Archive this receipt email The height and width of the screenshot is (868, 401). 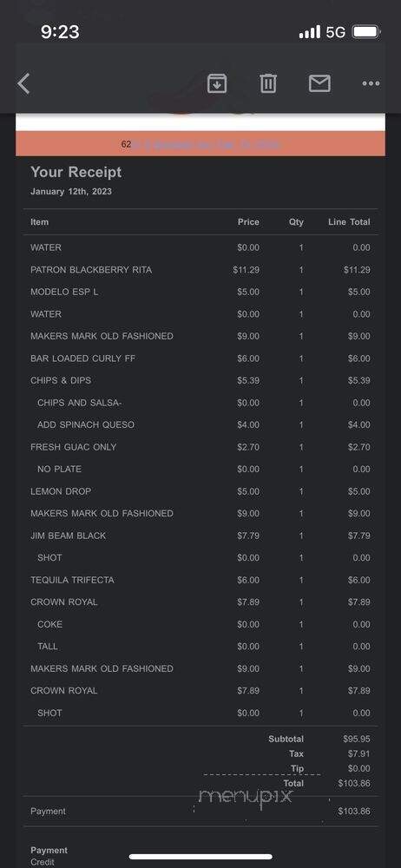[x=217, y=83]
